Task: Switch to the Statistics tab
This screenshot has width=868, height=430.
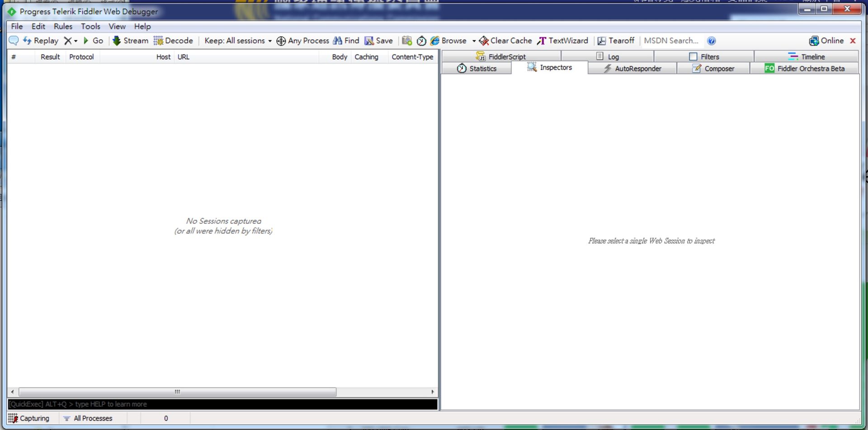Action: click(476, 69)
